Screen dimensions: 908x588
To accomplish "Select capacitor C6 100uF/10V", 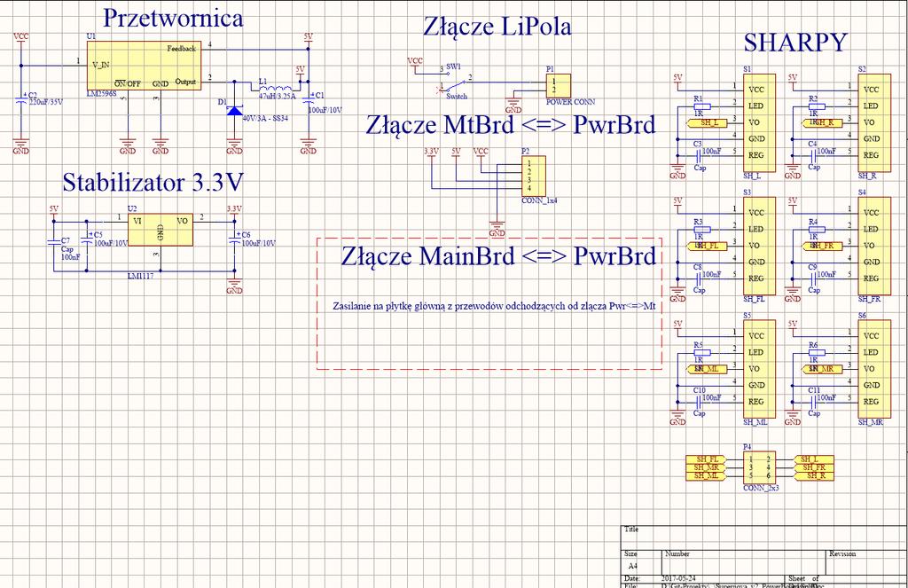I will [234, 239].
